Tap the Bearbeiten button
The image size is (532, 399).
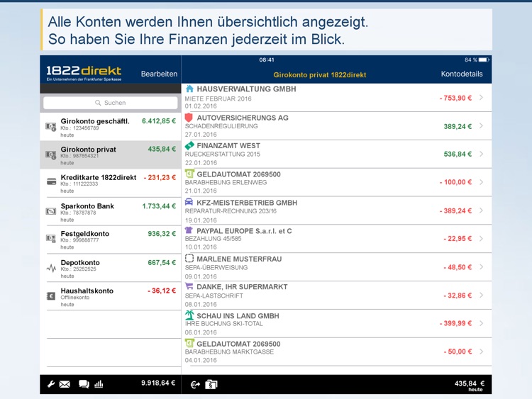click(159, 74)
